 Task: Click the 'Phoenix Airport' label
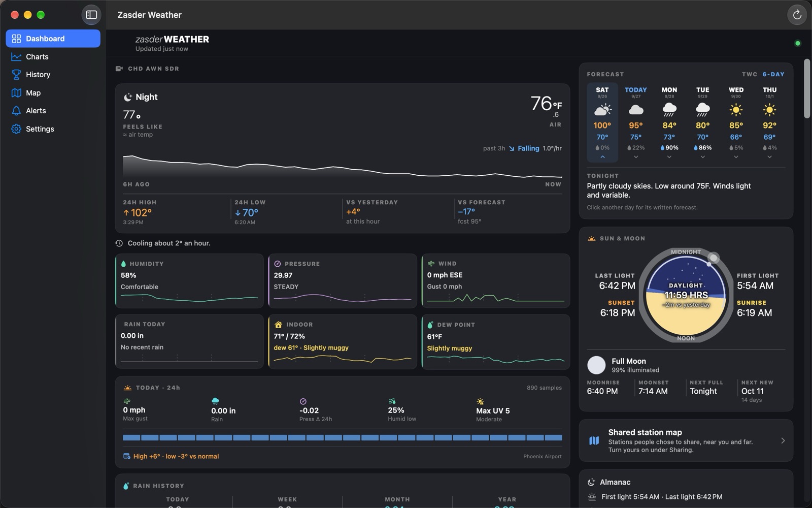(543, 457)
